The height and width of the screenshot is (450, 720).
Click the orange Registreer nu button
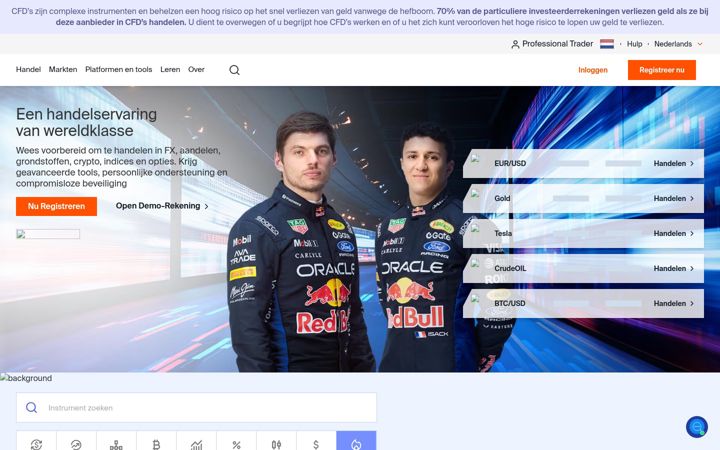click(x=662, y=70)
